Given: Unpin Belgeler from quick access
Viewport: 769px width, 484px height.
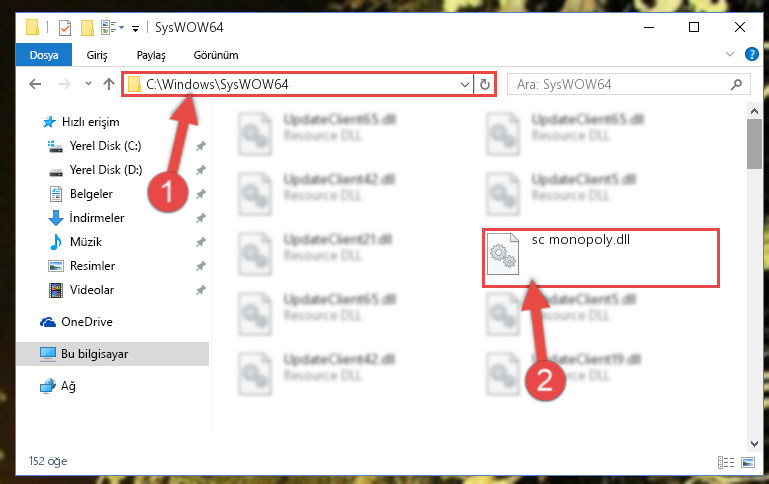Looking at the screenshot, I should (x=201, y=194).
